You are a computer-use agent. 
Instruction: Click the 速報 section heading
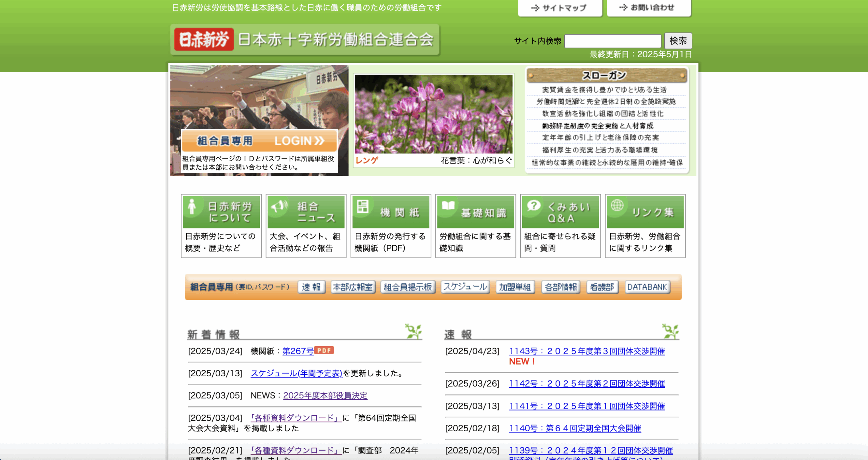(x=458, y=335)
